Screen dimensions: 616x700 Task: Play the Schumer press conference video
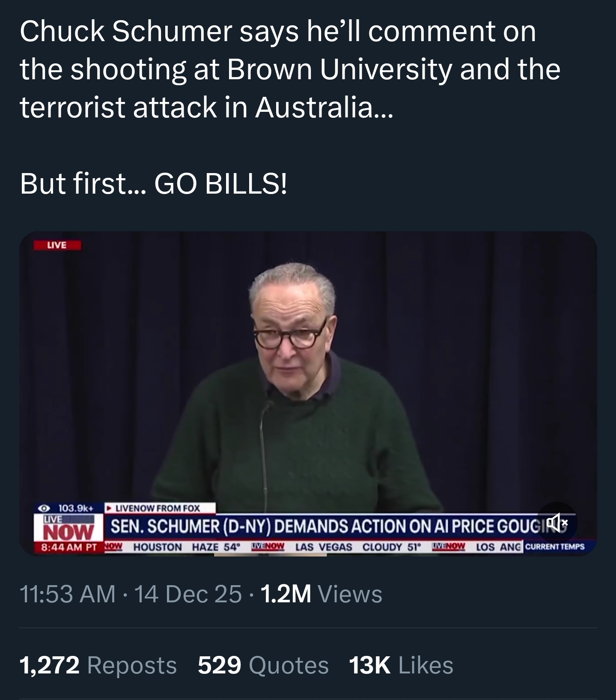(x=308, y=386)
